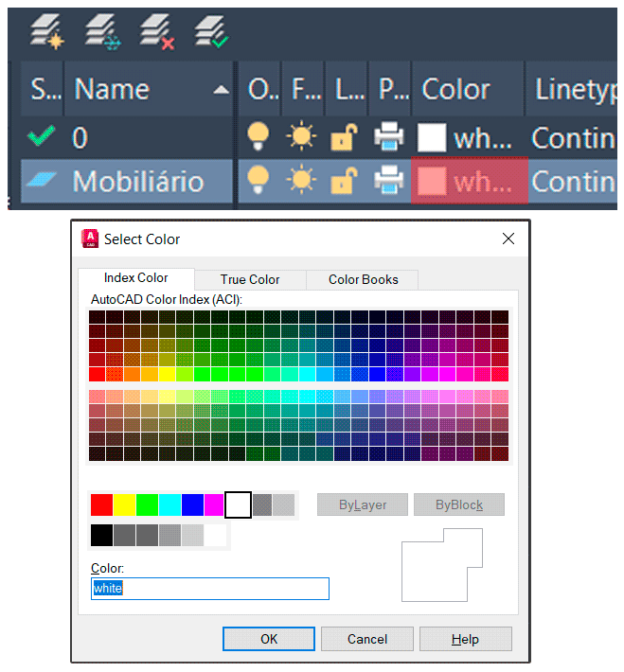Click the P... column header
This screenshot has height=672, width=624.
[390, 89]
